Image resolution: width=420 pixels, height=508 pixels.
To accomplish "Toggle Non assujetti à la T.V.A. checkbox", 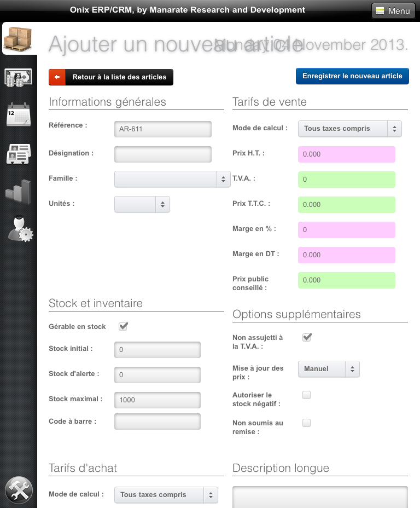I will coord(307,337).
